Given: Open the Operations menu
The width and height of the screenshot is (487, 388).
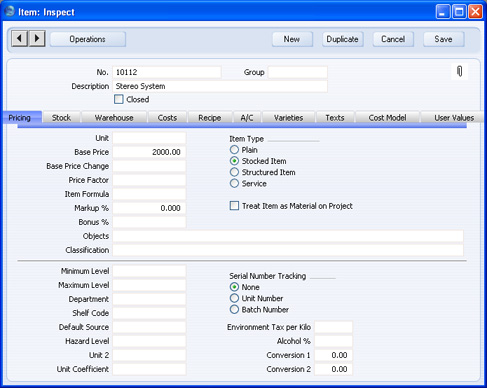Looking at the screenshot, I should pos(88,39).
